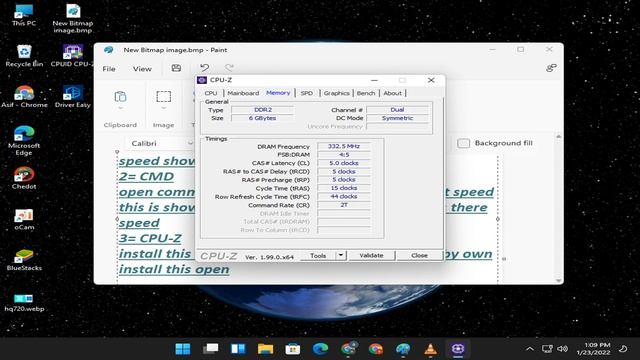Click the FSB:DRAM ratio 4:5 value

(344, 155)
